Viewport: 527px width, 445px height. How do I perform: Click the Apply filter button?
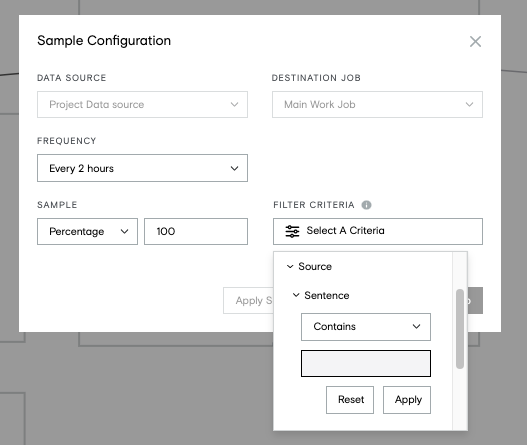pyautogui.click(x=407, y=400)
